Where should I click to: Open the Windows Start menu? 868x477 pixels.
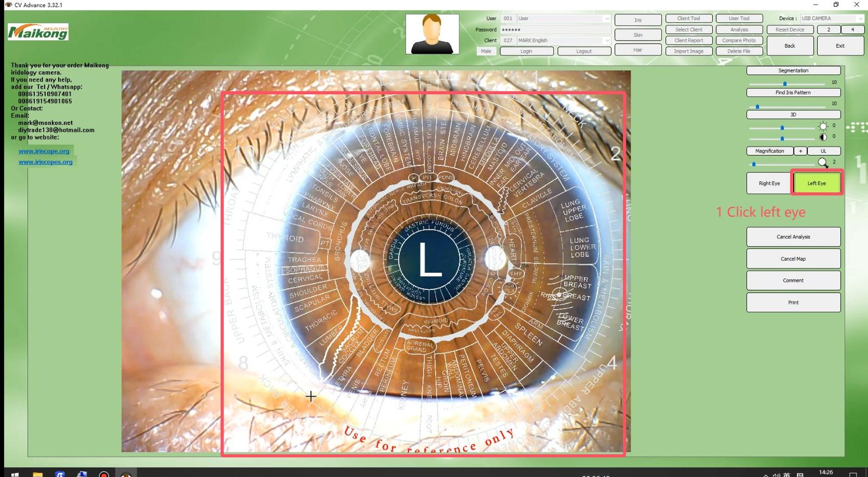pyautogui.click(x=15, y=474)
